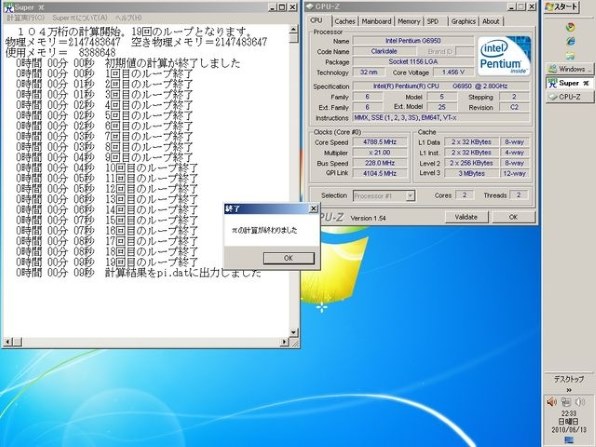Switch to the Graphics tab
This screenshot has width=596, height=447.
(x=463, y=21)
